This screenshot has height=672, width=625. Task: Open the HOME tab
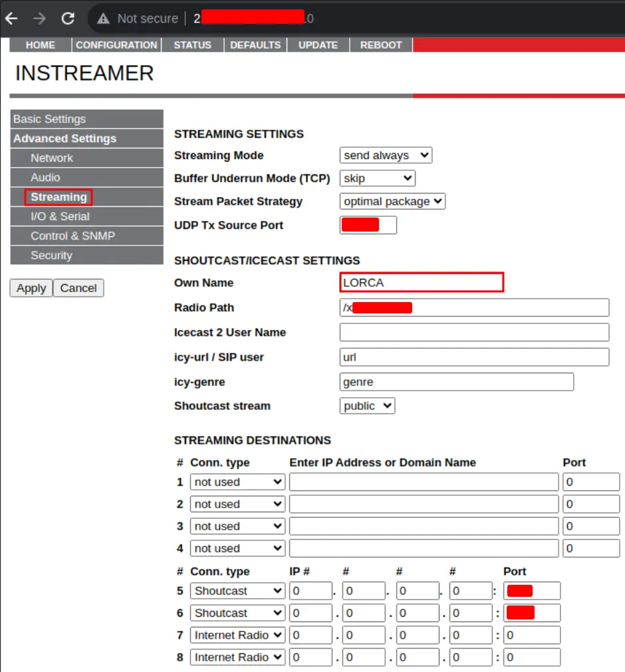coord(41,45)
